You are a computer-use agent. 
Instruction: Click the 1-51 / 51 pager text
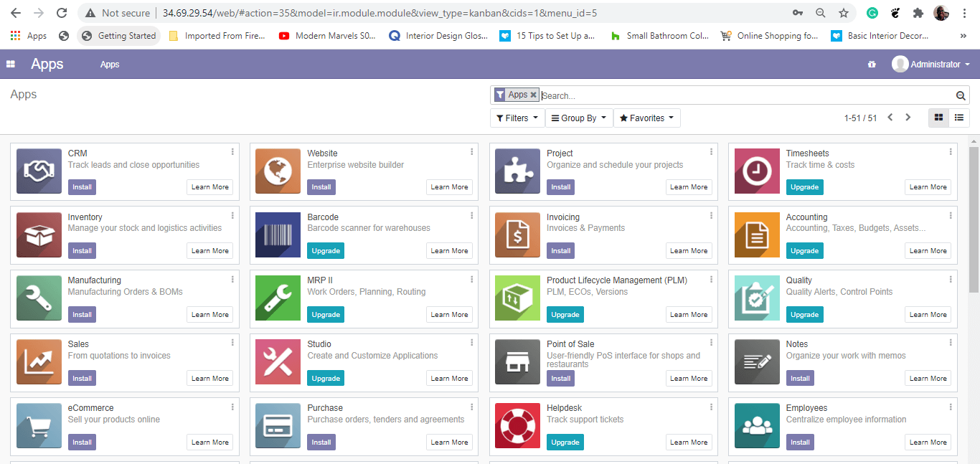pos(860,118)
